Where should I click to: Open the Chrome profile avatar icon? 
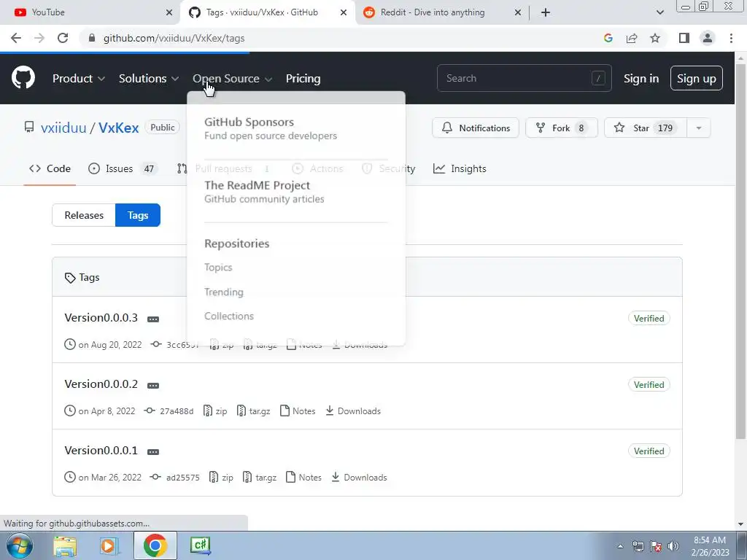tap(708, 38)
